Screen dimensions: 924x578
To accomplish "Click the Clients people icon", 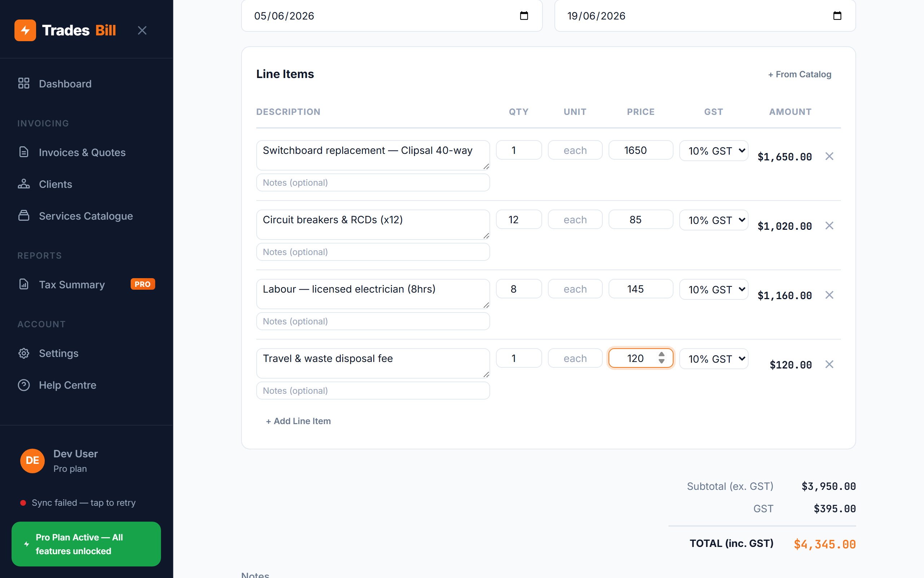I will point(24,184).
